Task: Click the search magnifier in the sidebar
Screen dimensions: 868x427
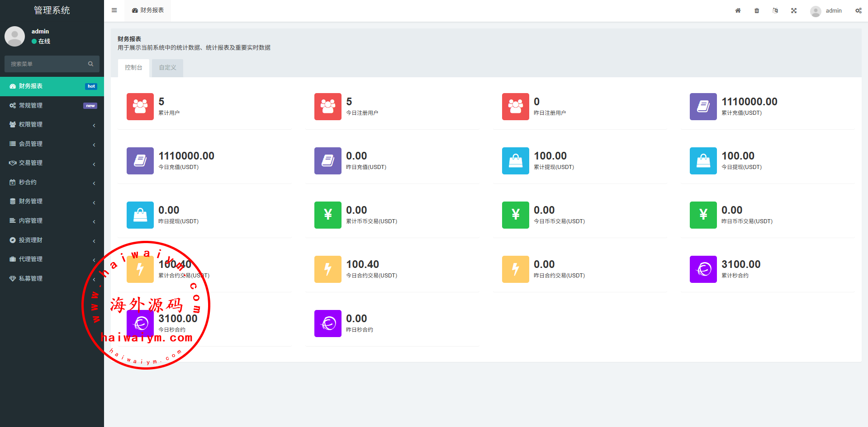Action: tap(90, 64)
